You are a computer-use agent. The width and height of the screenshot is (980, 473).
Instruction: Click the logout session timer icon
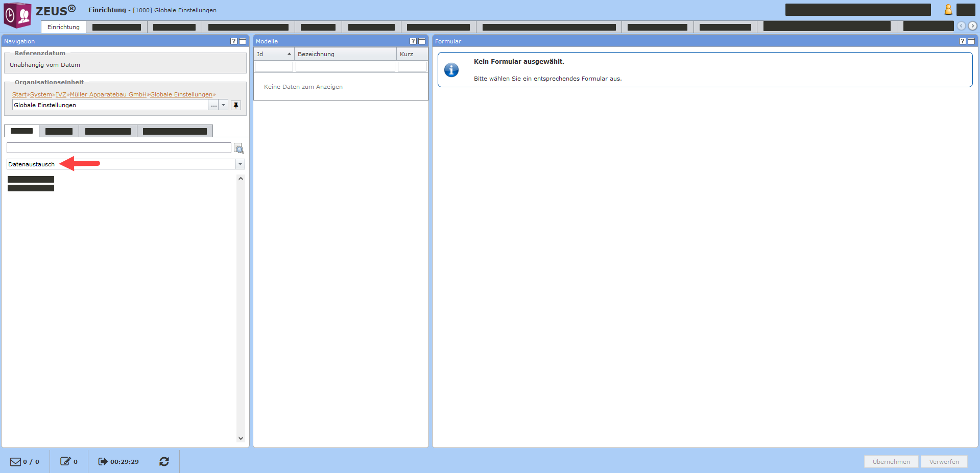[x=103, y=462]
